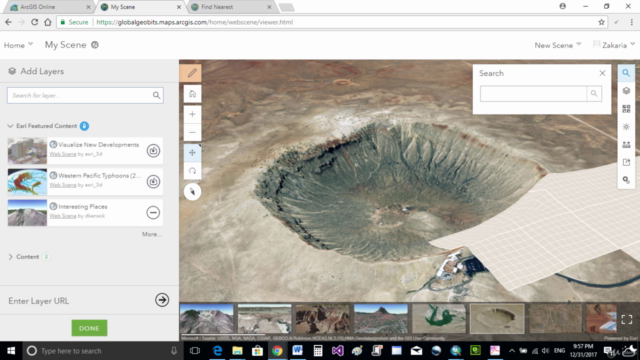This screenshot has height=360, width=640.
Task: Open Visual Studio from taskbar
Action: [x=337, y=351]
